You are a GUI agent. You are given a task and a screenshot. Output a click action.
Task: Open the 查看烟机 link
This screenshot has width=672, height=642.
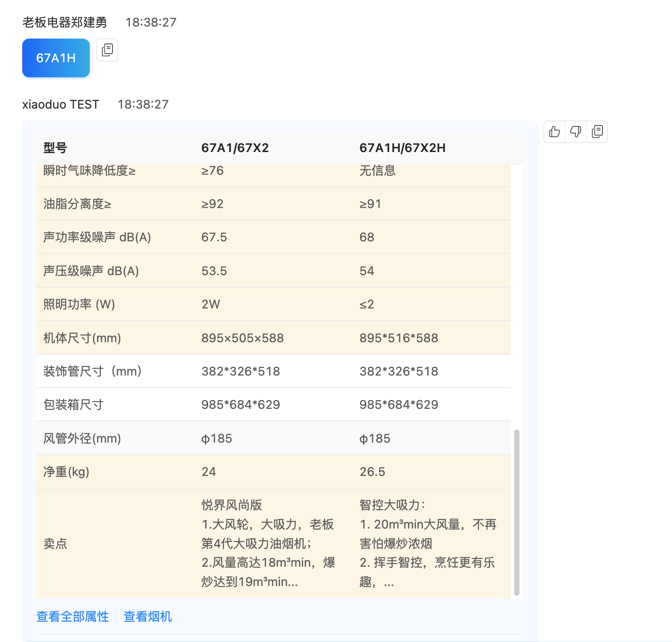coord(148,616)
